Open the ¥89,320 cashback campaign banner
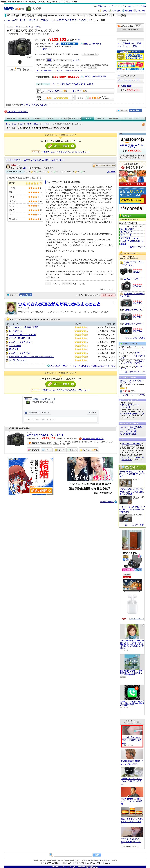 130,55
